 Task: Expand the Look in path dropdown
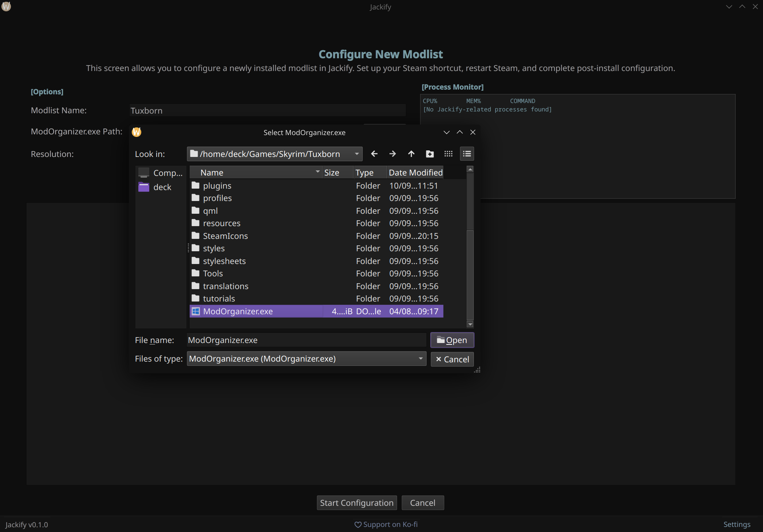[357, 154]
